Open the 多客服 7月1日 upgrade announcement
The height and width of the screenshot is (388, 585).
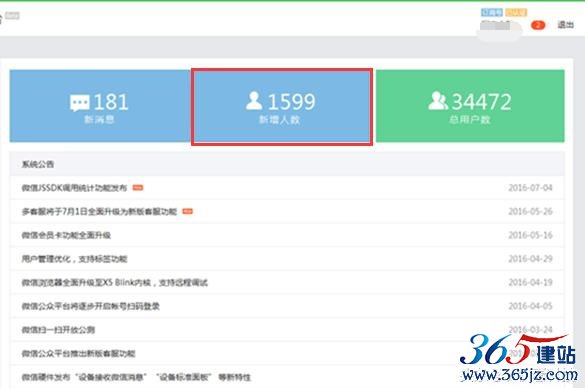(x=99, y=212)
